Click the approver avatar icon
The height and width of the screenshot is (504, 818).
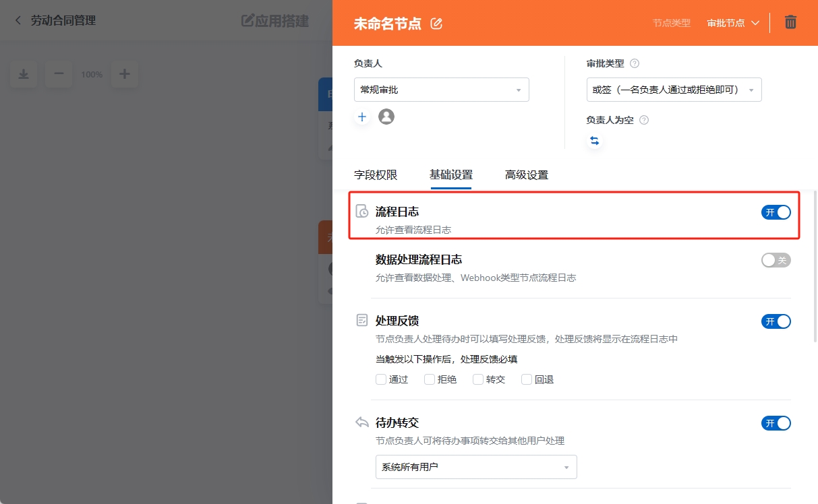coord(386,116)
